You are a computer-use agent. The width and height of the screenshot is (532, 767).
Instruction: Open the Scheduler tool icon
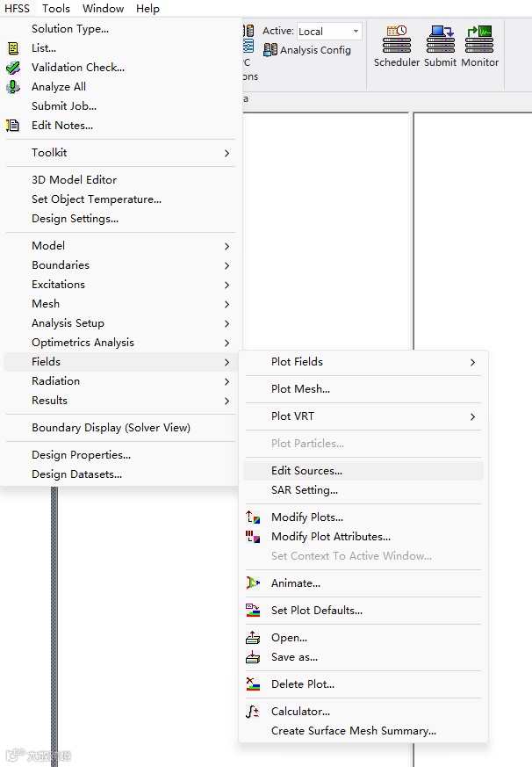pyautogui.click(x=397, y=40)
